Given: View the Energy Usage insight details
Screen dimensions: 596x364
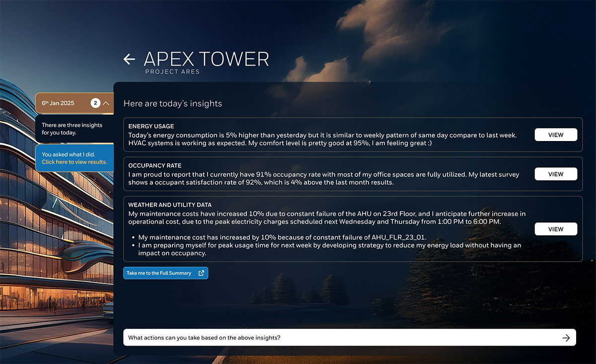Looking at the screenshot, I should 556,135.
